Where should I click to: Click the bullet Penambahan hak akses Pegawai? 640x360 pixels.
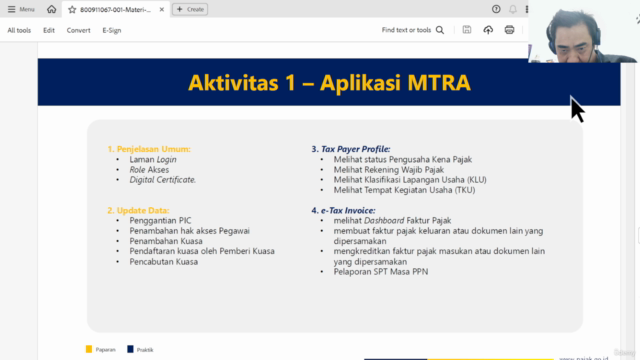(189, 231)
